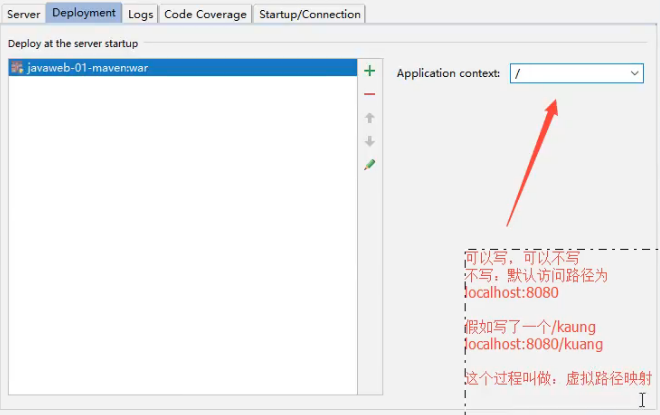660x415 pixels.
Task: Click the red minus Remove artifact icon
Action: click(369, 94)
